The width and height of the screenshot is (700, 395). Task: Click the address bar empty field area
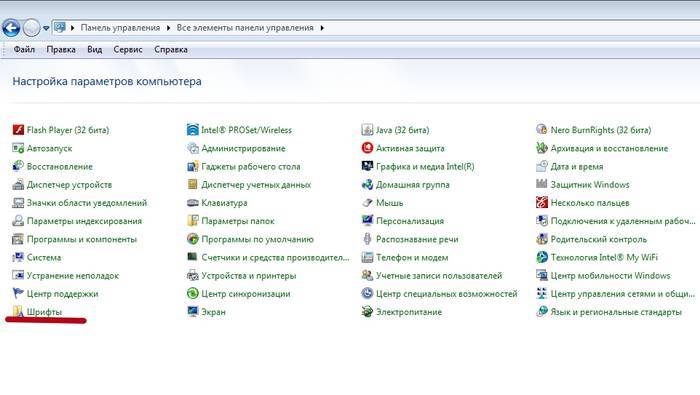(513, 28)
